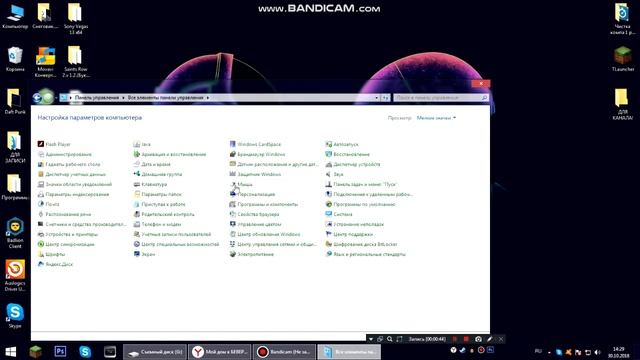Open Распознавание речи

pyautogui.click(x=64, y=214)
